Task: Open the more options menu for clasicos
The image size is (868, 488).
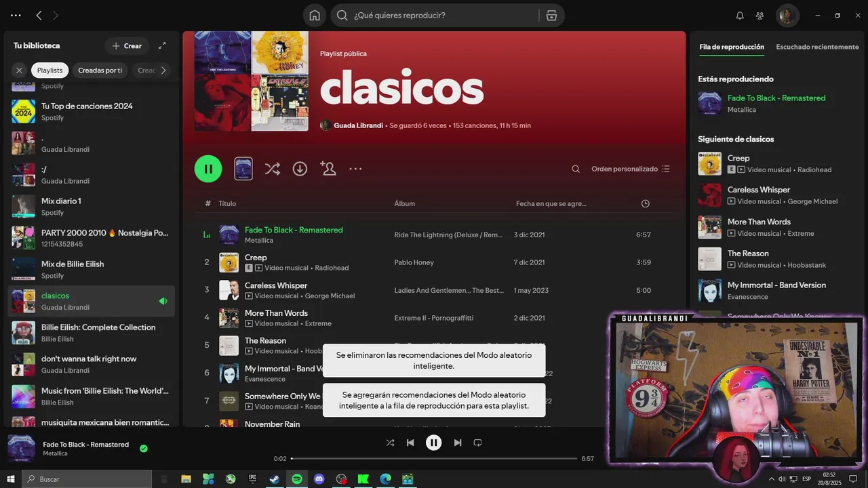Action: 355,169
